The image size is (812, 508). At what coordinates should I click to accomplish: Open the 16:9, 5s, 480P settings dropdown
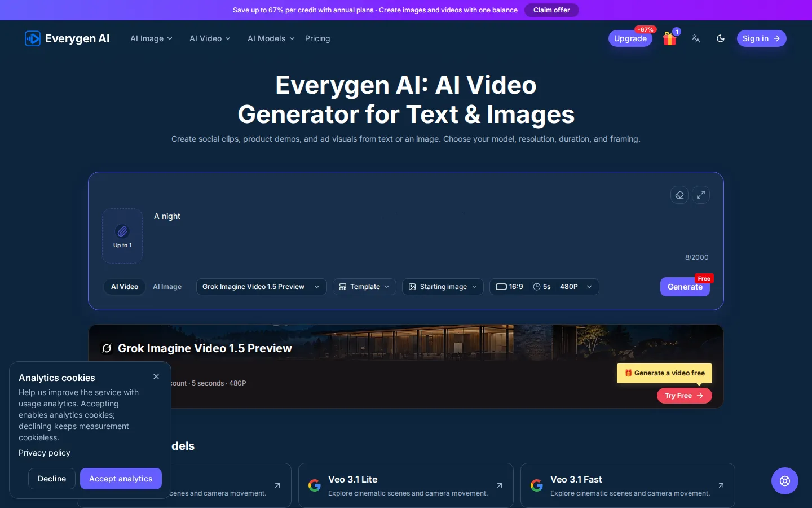tap(544, 287)
